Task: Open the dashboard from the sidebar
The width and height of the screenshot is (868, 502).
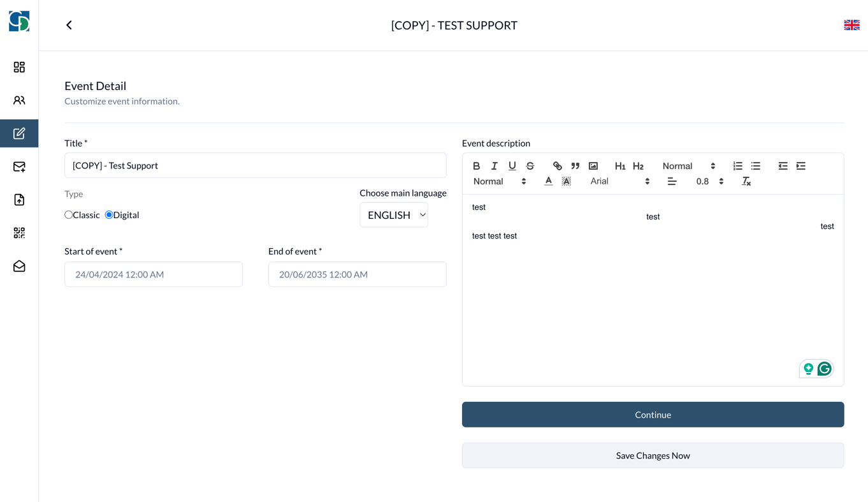Action: coord(19,67)
